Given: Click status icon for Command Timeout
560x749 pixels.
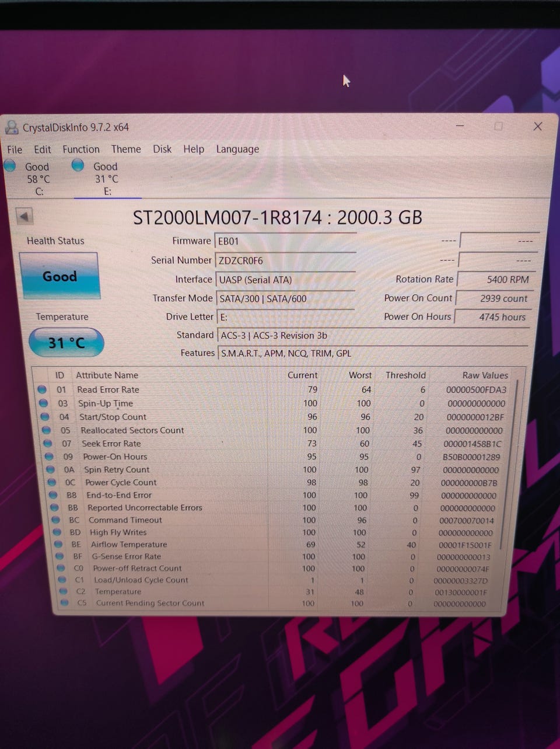Looking at the screenshot, I should point(56,520).
